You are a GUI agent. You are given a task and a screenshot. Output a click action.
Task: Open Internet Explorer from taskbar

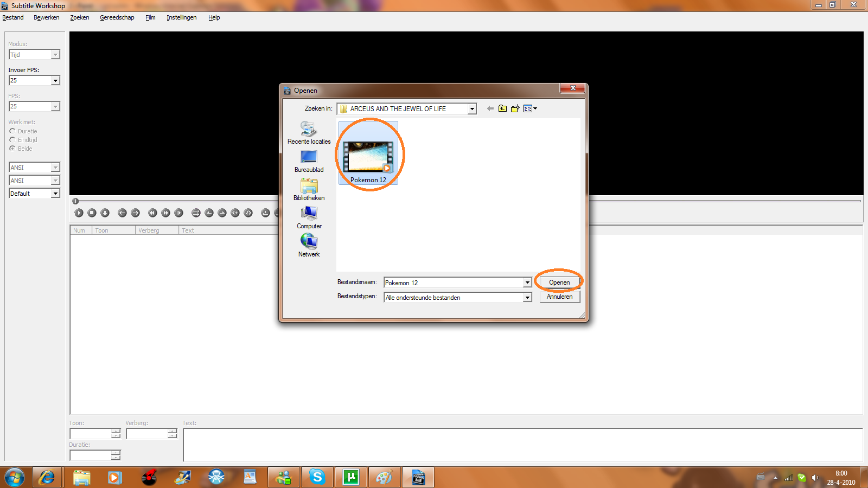[47, 477]
